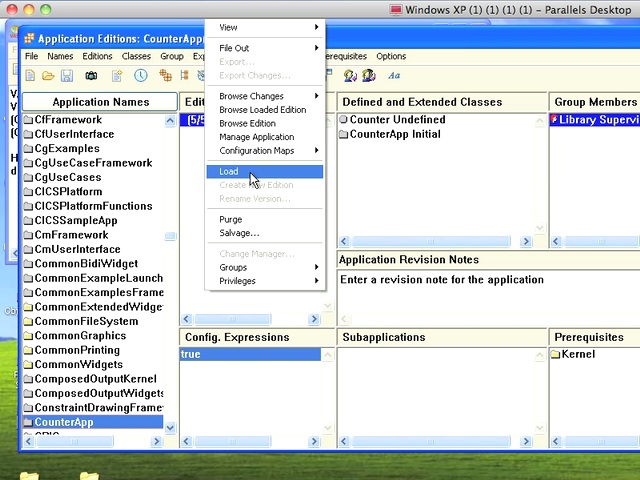The height and width of the screenshot is (480, 640).
Task: Choose Purge from the menu
Action: 264,220
